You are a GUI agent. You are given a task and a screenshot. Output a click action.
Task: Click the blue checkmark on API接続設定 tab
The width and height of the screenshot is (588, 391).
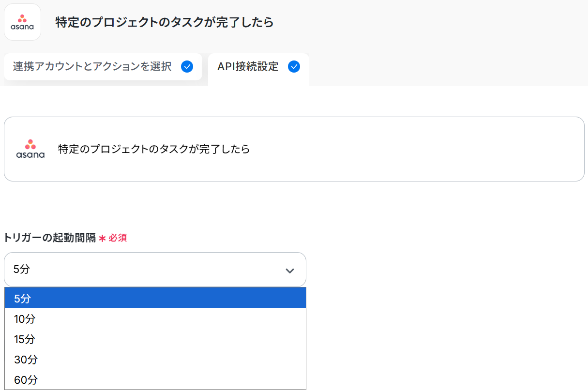tap(294, 67)
